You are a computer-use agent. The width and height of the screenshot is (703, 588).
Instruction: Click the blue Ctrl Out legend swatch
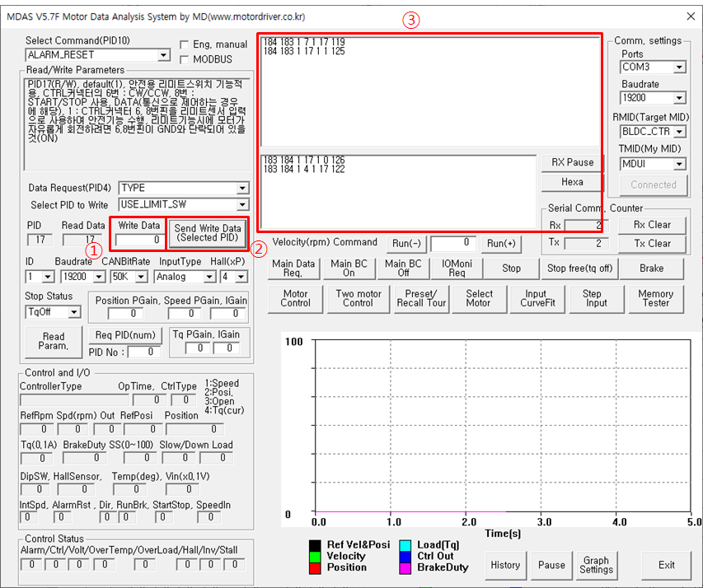[405, 557]
